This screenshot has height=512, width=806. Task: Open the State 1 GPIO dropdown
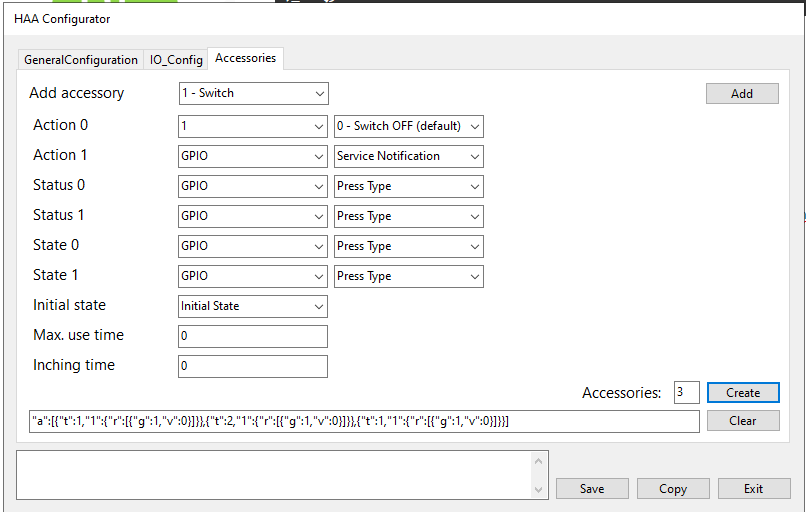click(x=252, y=276)
